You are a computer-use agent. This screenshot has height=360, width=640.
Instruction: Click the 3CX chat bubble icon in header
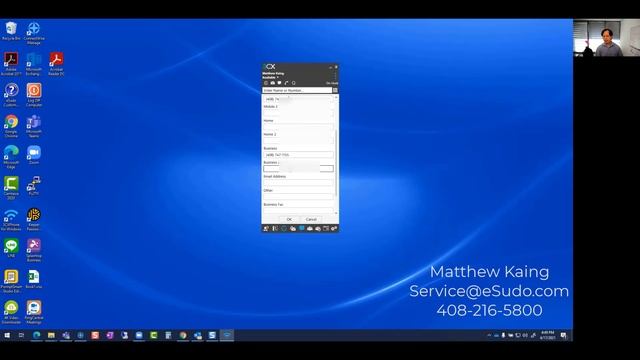pos(280,83)
